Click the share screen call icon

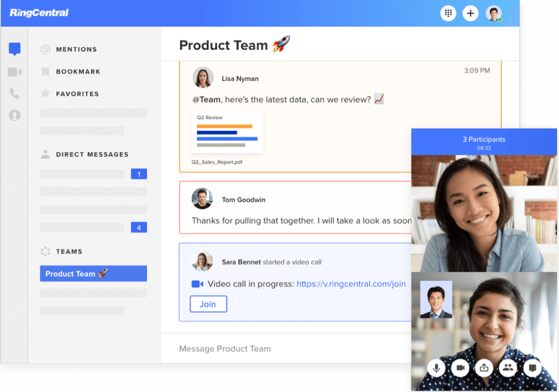tap(484, 368)
